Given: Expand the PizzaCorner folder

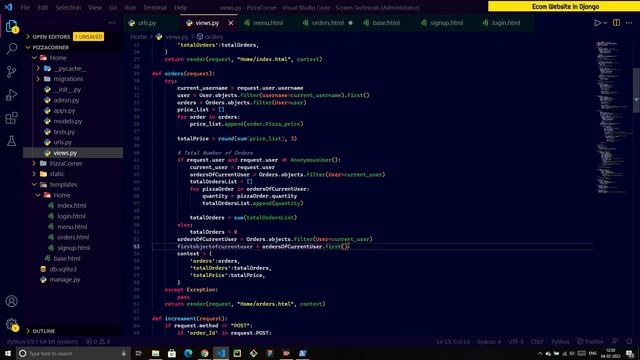Looking at the screenshot, I should click(66, 163).
